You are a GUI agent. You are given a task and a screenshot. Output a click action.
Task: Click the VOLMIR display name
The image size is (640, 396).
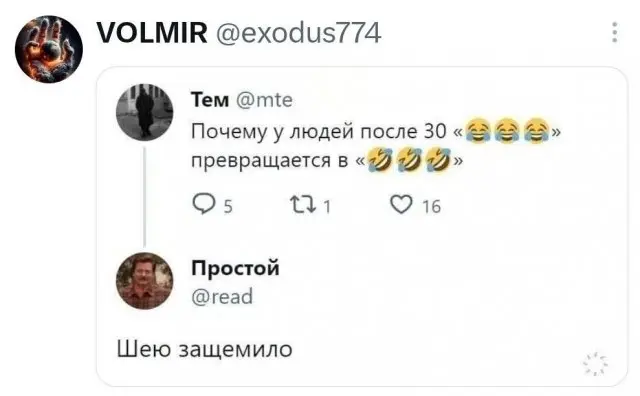tap(152, 33)
